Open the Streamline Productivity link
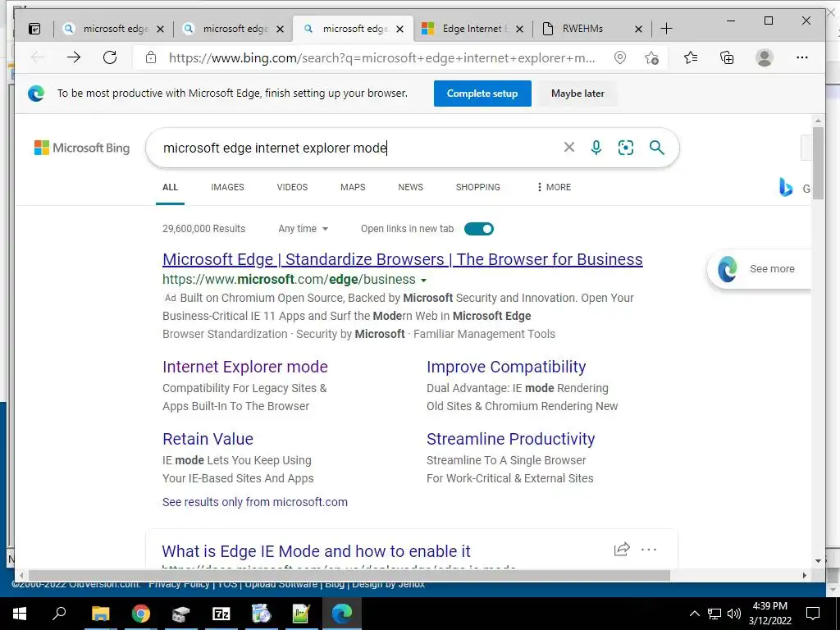The image size is (840, 630). [510, 439]
